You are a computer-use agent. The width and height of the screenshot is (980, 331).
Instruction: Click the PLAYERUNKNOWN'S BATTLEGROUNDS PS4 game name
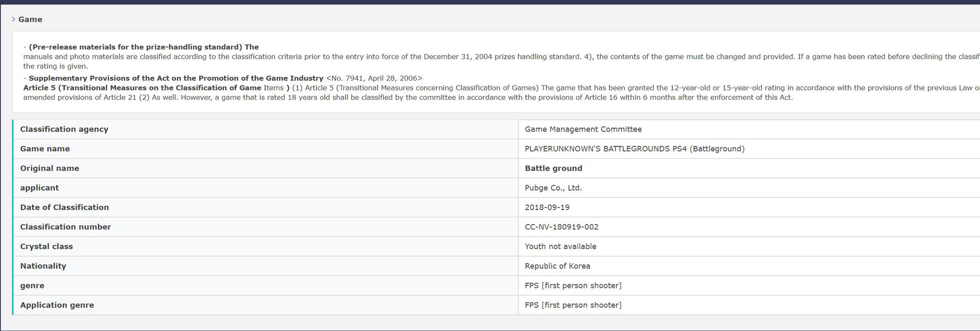[634, 149]
